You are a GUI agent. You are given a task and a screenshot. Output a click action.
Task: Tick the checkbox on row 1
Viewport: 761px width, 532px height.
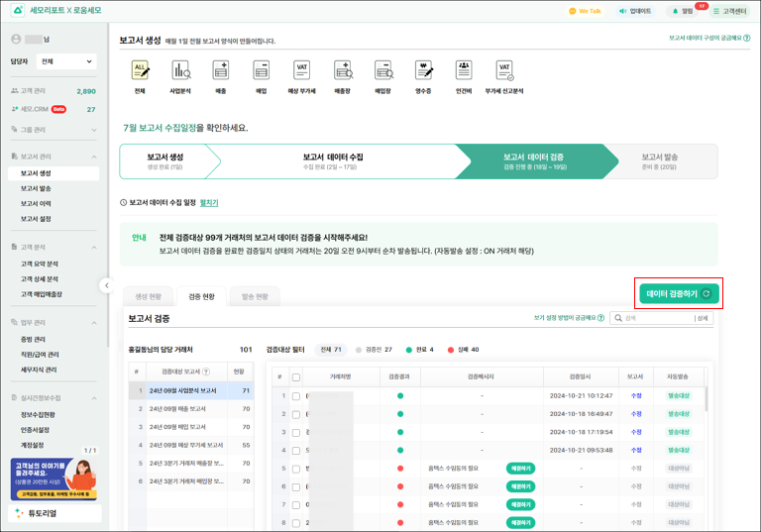pyautogui.click(x=296, y=395)
